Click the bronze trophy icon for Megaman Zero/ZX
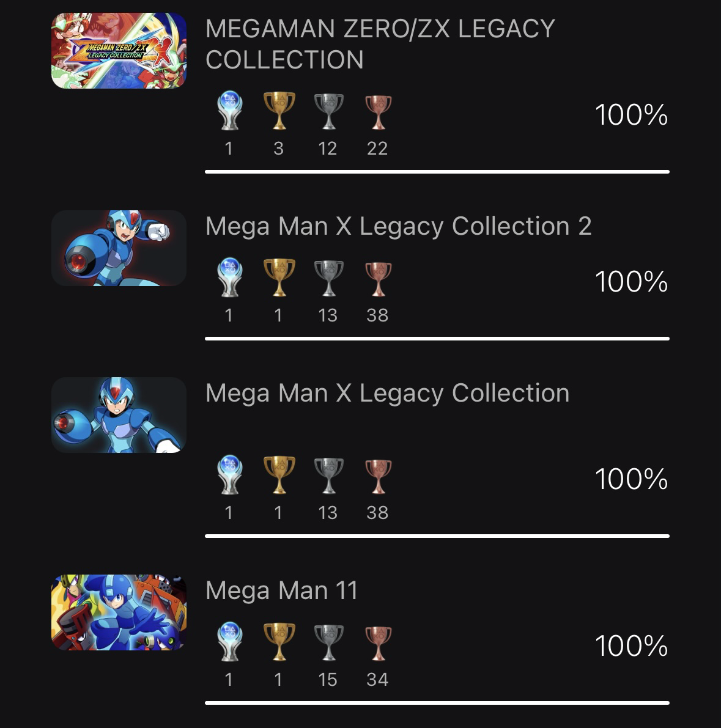The width and height of the screenshot is (721, 728). (x=378, y=112)
